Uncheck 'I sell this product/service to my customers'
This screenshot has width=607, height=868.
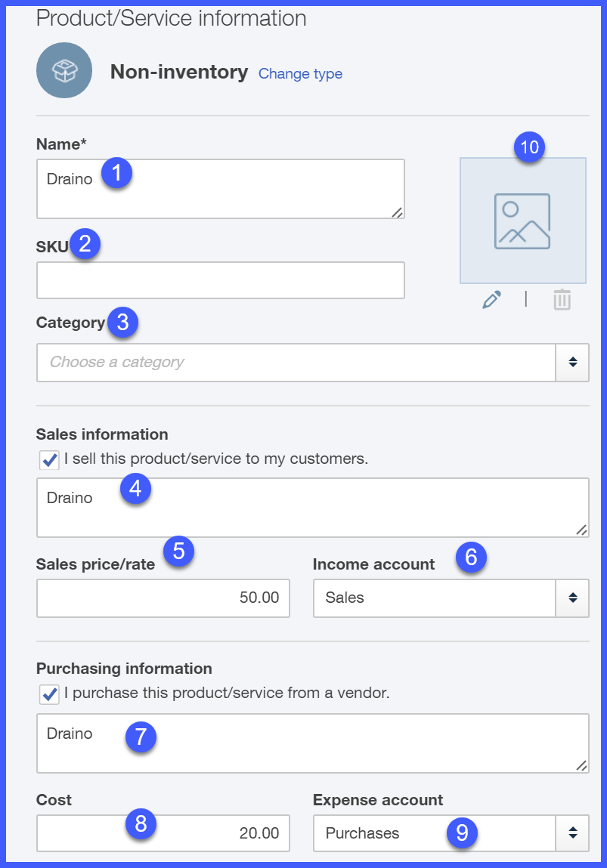click(x=49, y=459)
